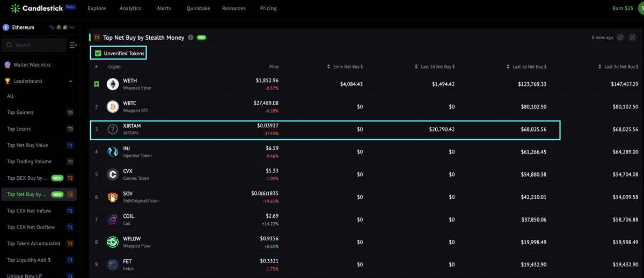
Task: Open Top Token Accumulated leaderboard
Action: click(x=33, y=244)
